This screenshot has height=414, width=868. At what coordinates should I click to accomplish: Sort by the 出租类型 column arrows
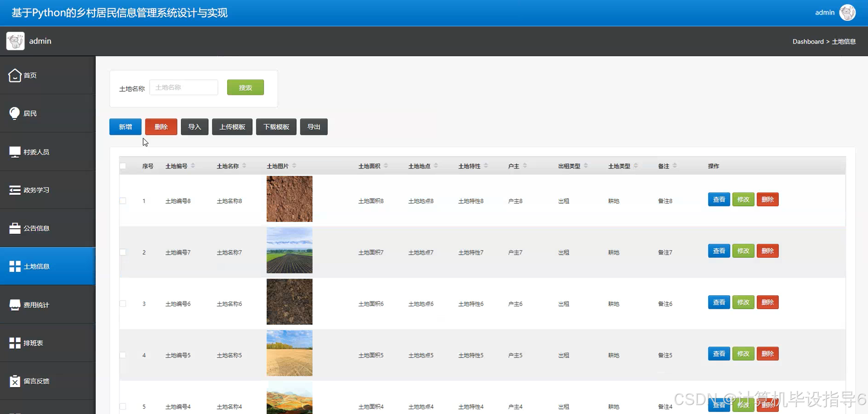pos(586,166)
